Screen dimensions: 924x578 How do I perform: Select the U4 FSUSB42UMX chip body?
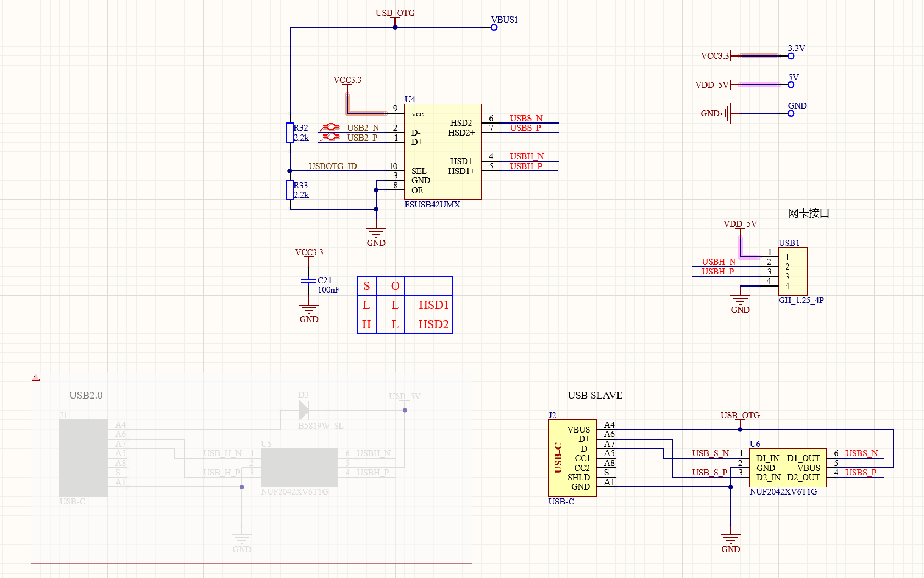pos(443,151)
